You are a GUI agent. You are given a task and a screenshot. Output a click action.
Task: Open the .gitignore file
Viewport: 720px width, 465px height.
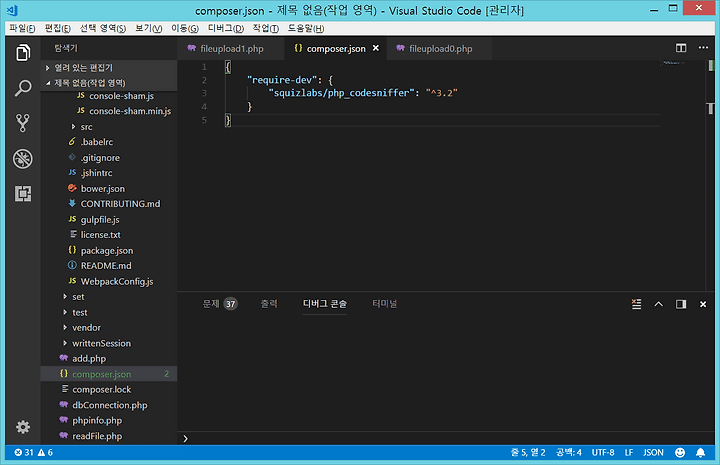[x=109, y=158]
